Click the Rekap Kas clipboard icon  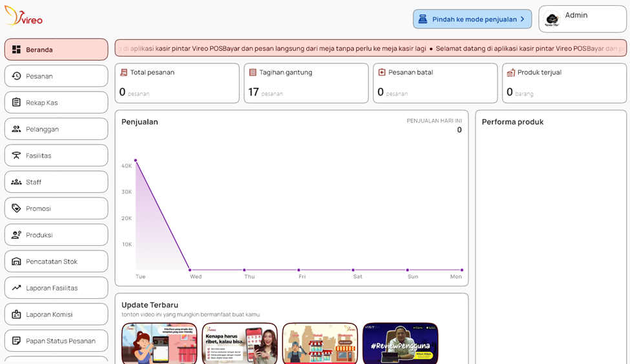(x=16, y=103)
